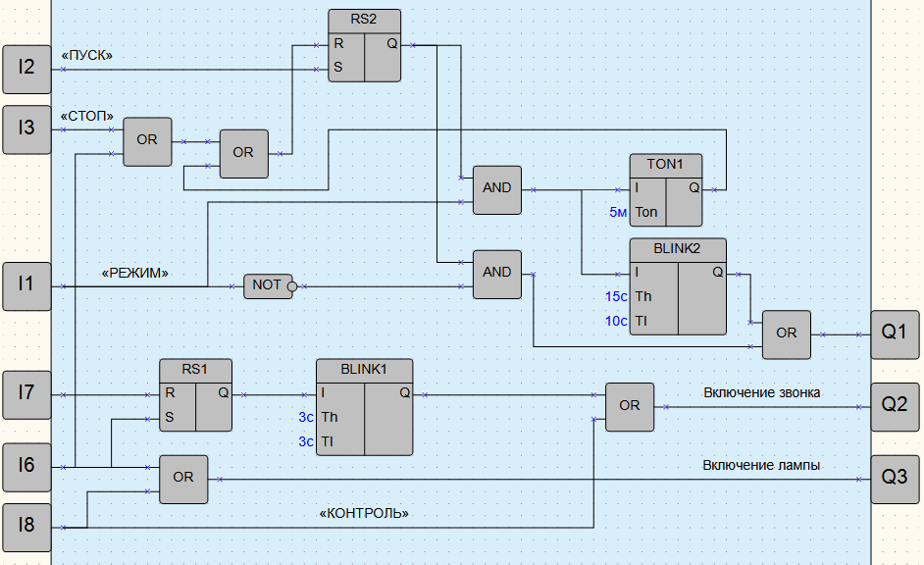Select the OR block connected to Q1
Screen dimensions: 924x565
coord(787,334)
